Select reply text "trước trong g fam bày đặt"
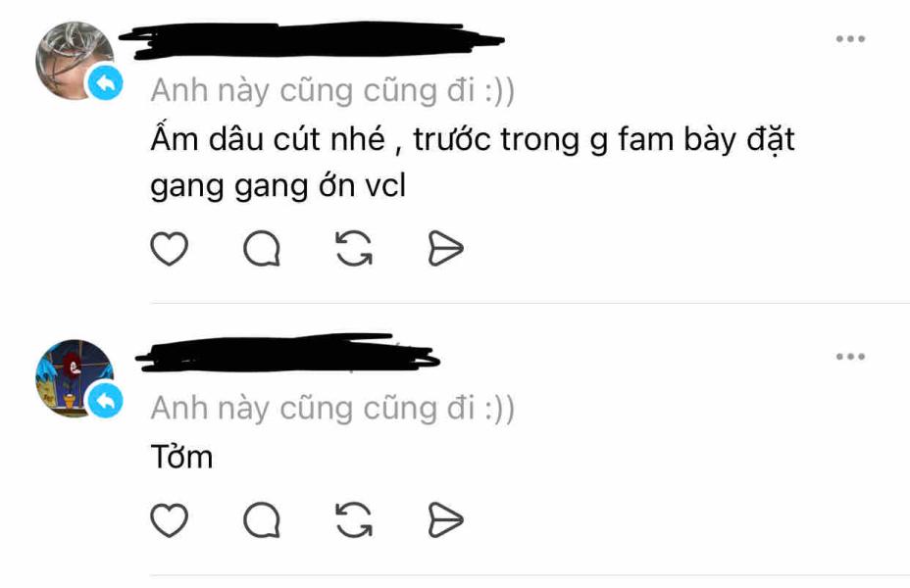This screenshot has width=910, height=588. [x=604, y=140]
